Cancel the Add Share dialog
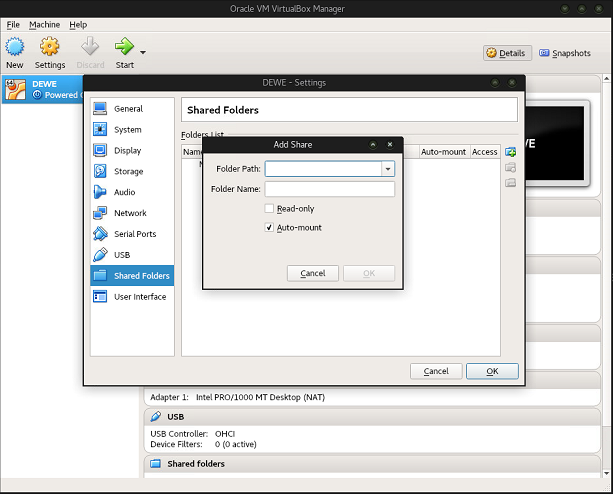The image size is (613, 494). 313,273
